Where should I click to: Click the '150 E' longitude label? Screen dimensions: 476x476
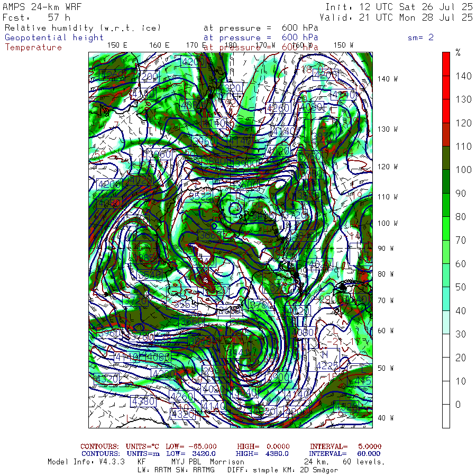pos(117,45)
